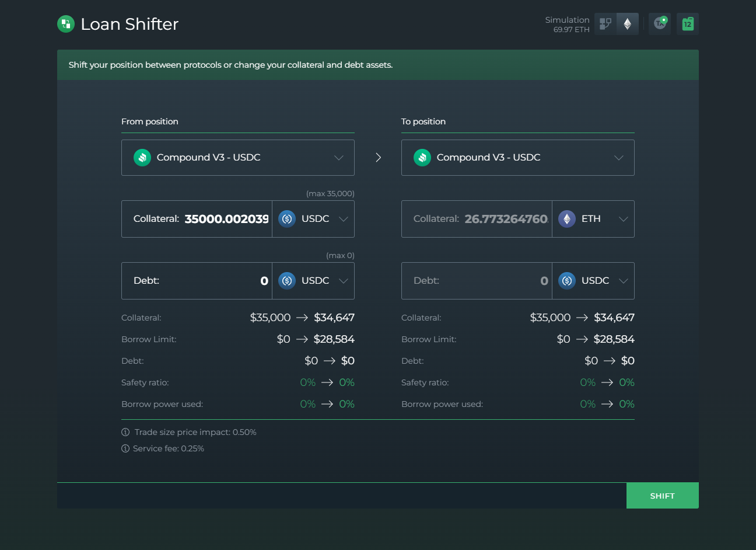Expand From debt USDC asset dropdown
The image size is (756, 550).
(x=313, y=281)
